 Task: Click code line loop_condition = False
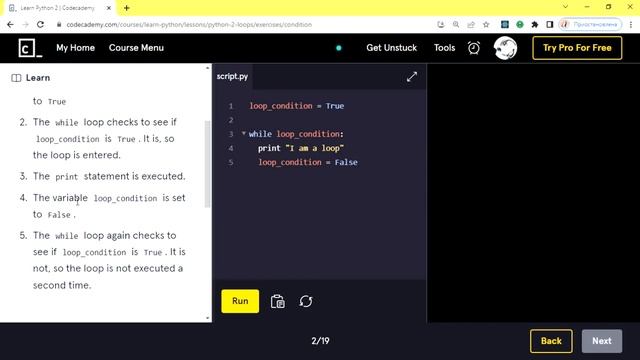coord(308,162)
